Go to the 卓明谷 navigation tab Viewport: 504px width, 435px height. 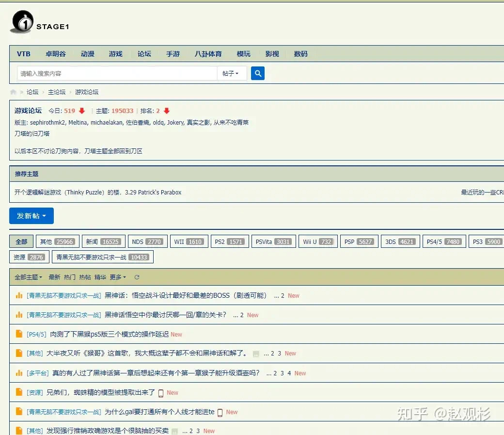coord(56,54)
